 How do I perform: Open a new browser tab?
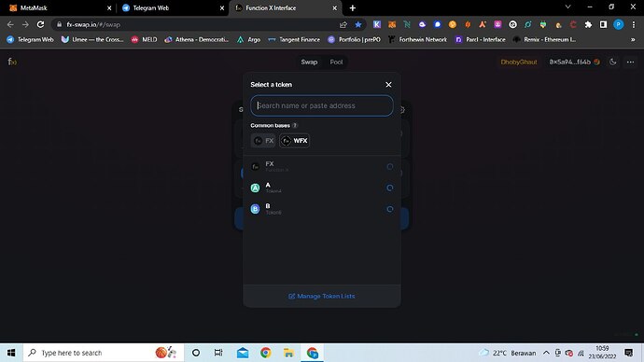(x=353, y=7)
